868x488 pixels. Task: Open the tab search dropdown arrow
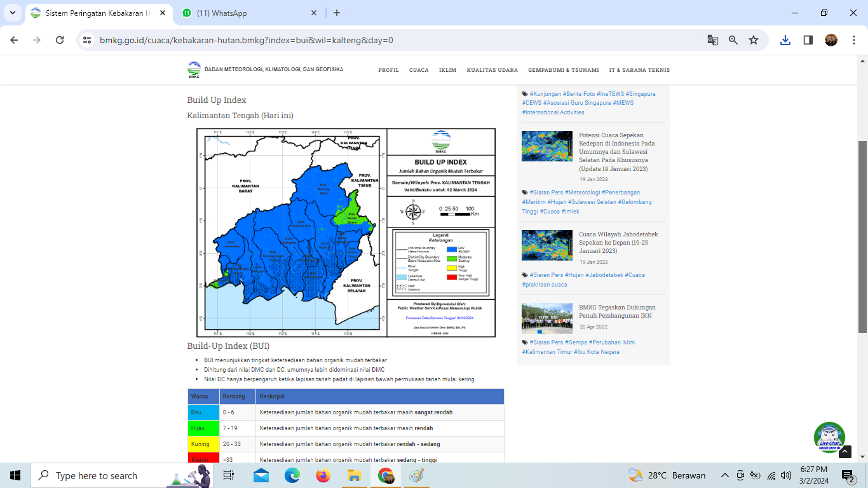12,13
